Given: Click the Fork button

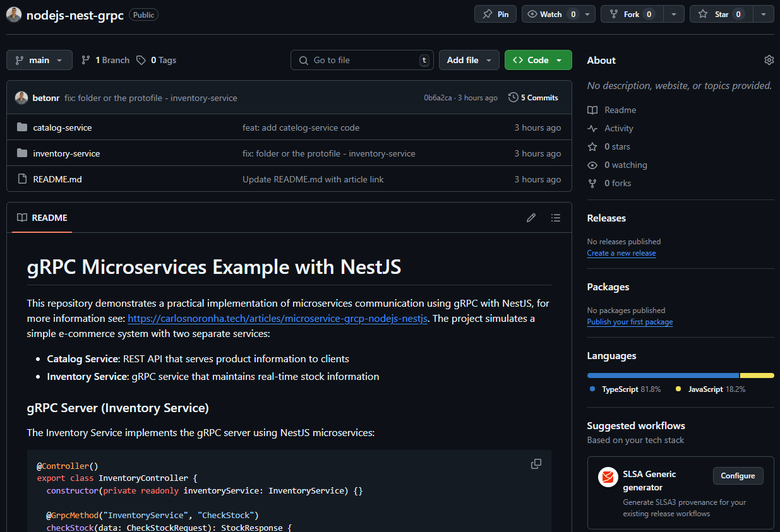Looking at the screenshot, I should tap(630, 14).
